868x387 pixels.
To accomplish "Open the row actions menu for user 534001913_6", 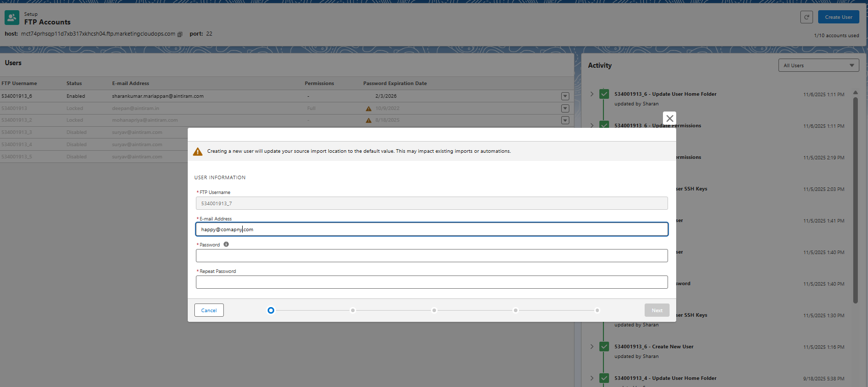I will pyautogui.click(x=565, y=96).
